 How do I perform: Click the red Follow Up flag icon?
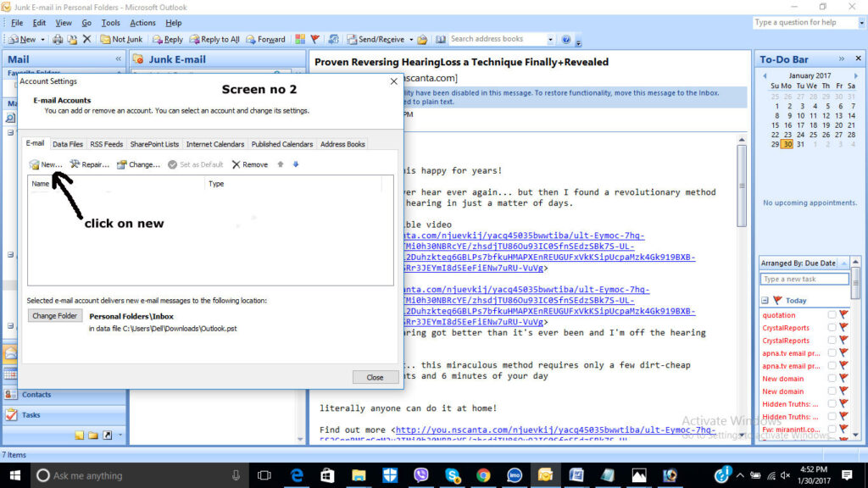[315, 39]
